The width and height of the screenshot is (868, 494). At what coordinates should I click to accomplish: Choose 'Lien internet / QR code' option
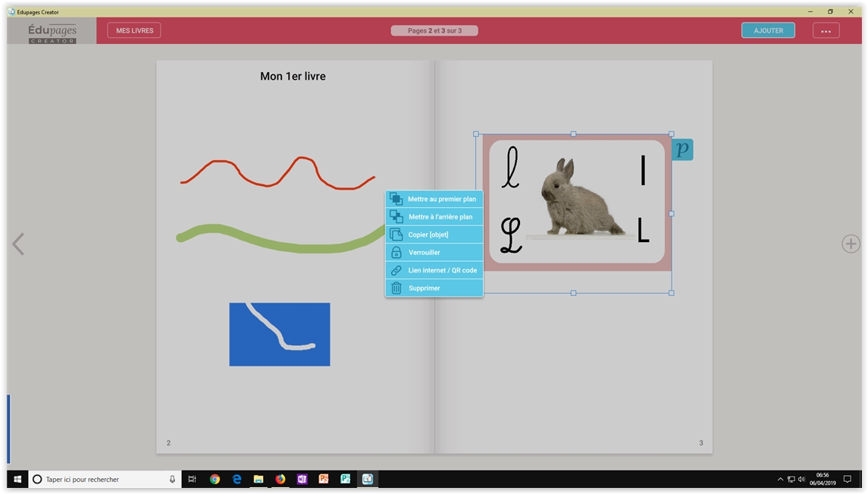click(x=442, y=270)
